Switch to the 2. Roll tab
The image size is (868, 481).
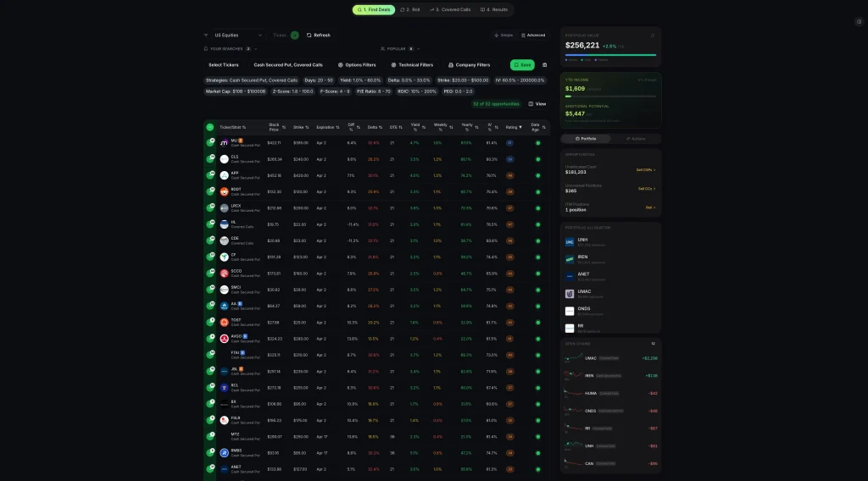[410, 9]
